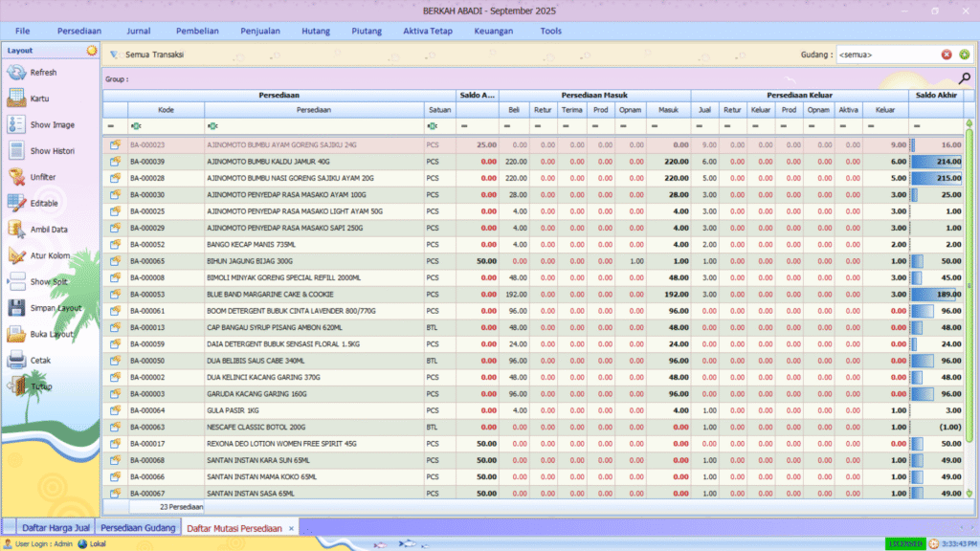Toggle the Editable mode option
The height and width of the screenshot is (551, 980).
[x=16, y=203]
